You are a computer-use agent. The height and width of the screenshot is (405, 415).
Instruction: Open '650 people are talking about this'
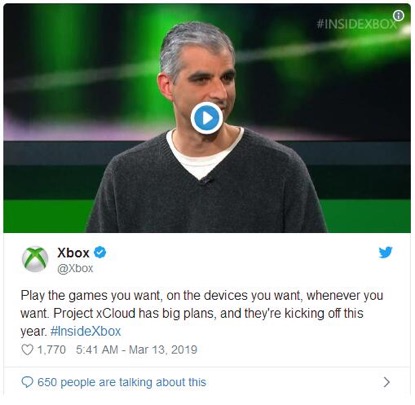(122, 382)
